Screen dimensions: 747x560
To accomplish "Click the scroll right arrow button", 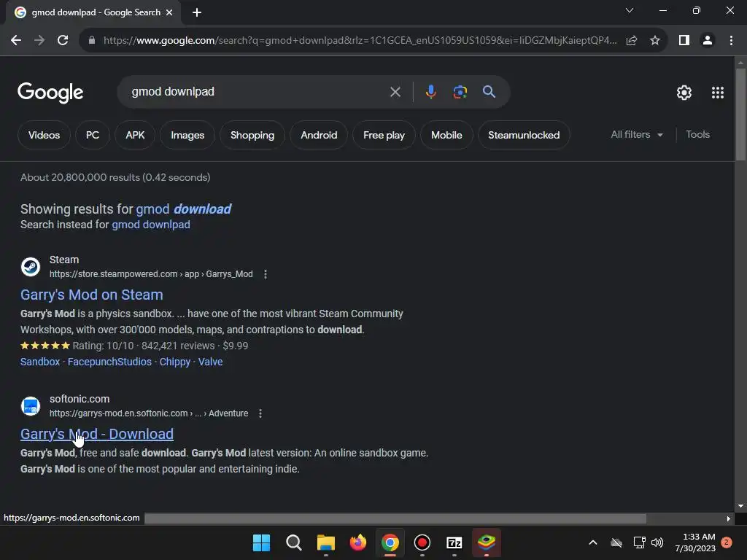I will tap(729, 518).
